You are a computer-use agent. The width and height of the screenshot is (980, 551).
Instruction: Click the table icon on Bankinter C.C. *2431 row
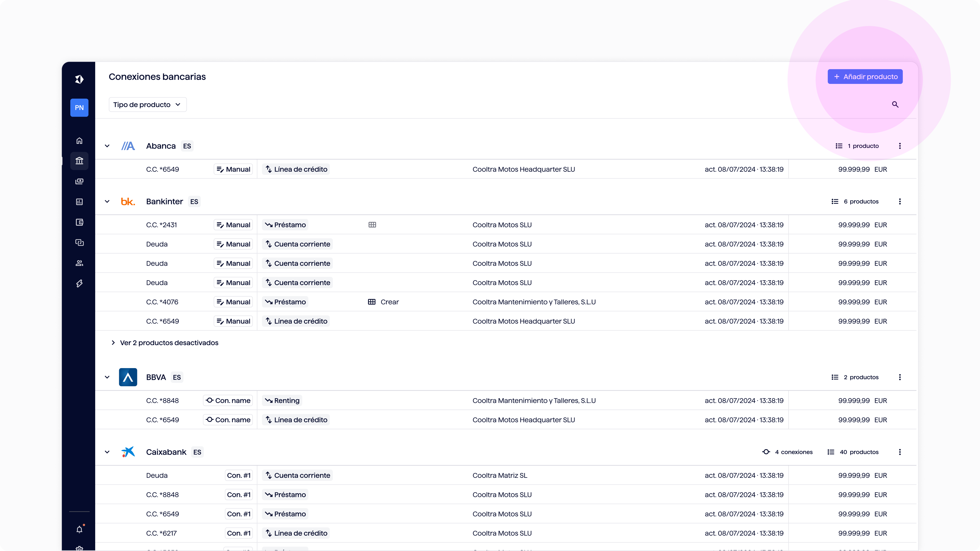point(372,225)
